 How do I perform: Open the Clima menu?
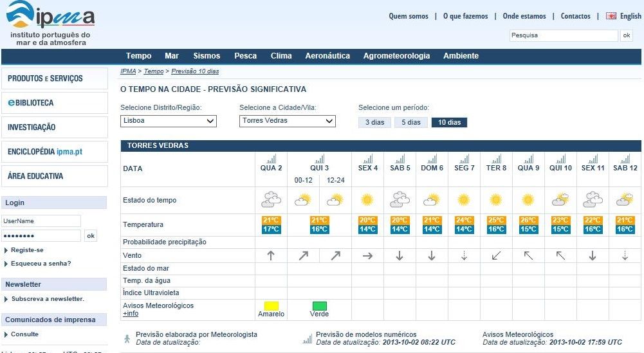click(x=281, y=56)
